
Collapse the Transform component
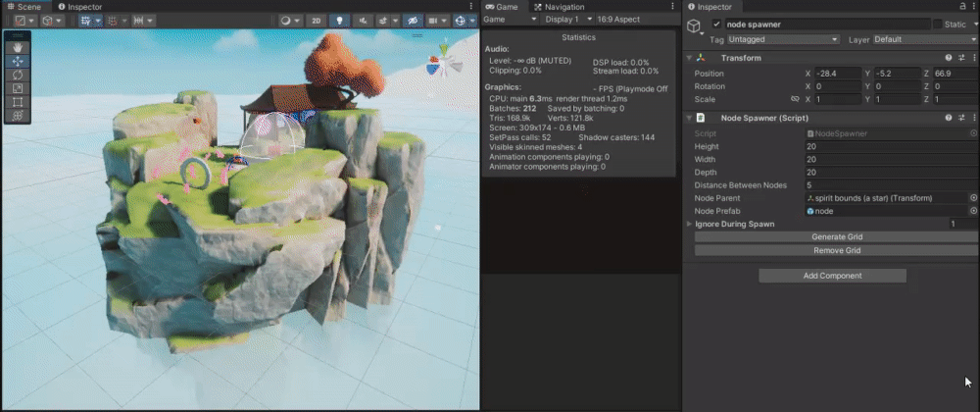(x=689, y=58)
